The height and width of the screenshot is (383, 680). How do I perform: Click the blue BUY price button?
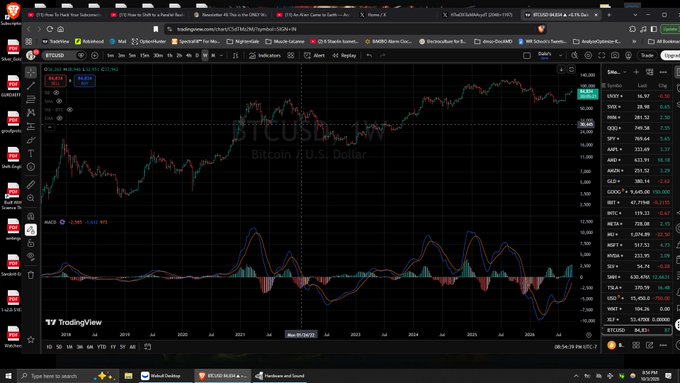pyautogui.click(x=85, y=80)
